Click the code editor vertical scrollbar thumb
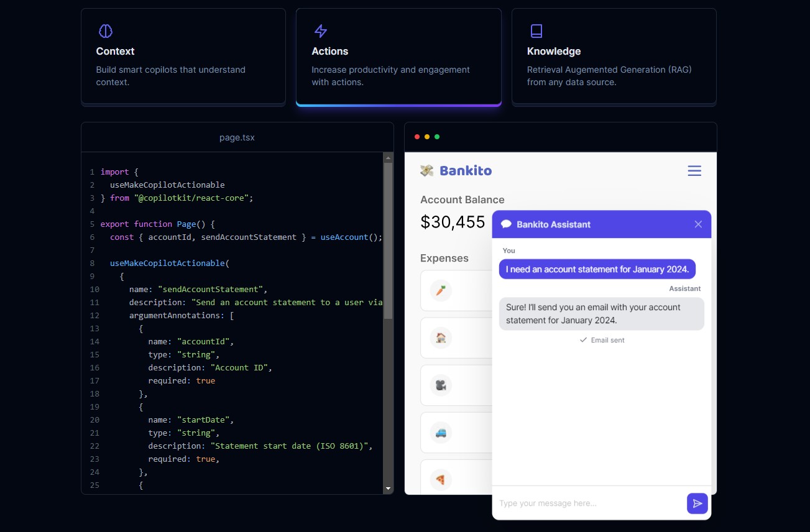 [389, 241]
